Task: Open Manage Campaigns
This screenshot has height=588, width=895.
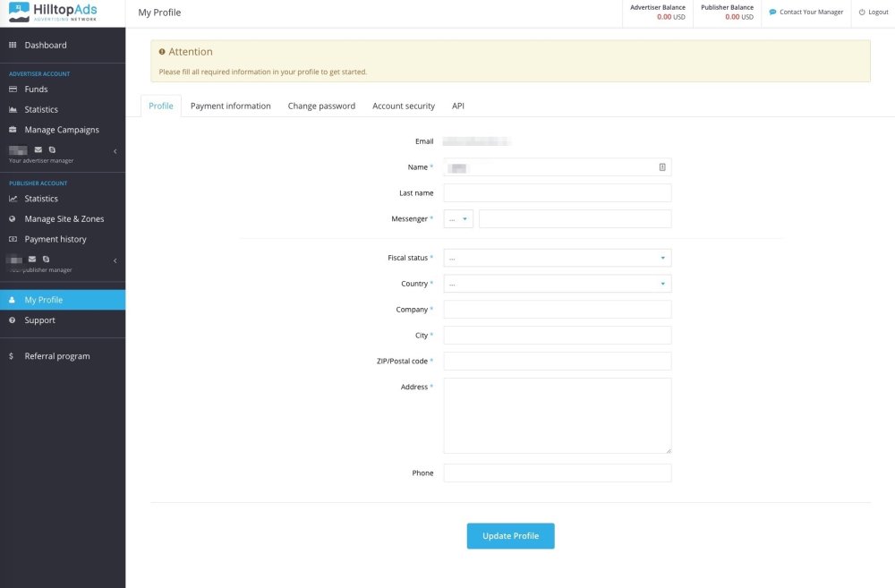Action: point(63,130)
